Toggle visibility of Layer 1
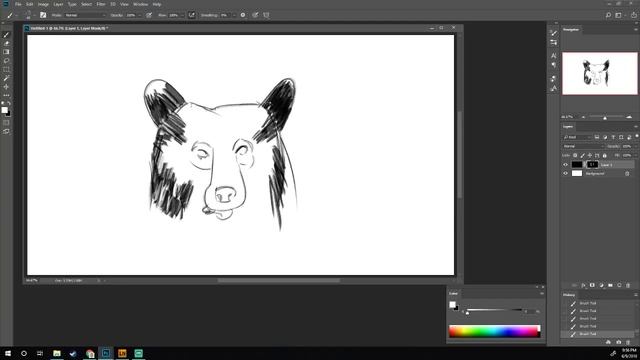This screenshot has height=360, width=640. point(566,165)
